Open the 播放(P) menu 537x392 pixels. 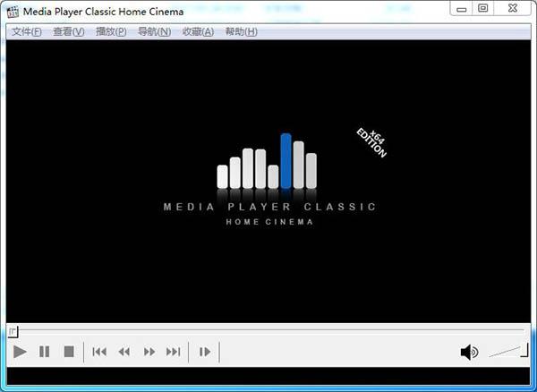click(111, 32)
